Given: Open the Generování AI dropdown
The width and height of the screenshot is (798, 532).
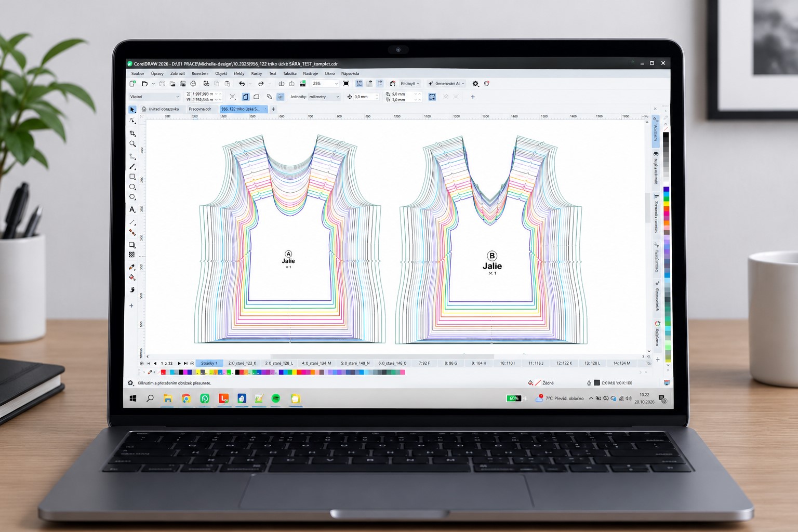Looking at the screenshot, I should click(x=446, y=84).
